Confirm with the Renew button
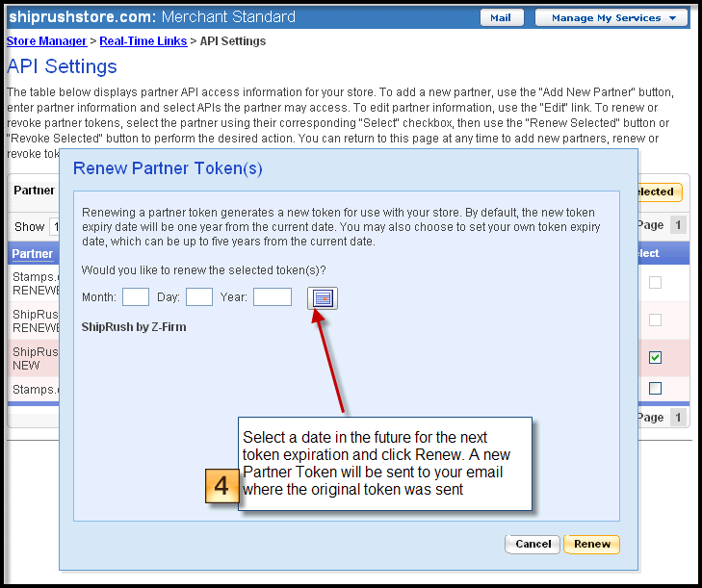This screenshot has height=588, width=702. pos(591,544)
